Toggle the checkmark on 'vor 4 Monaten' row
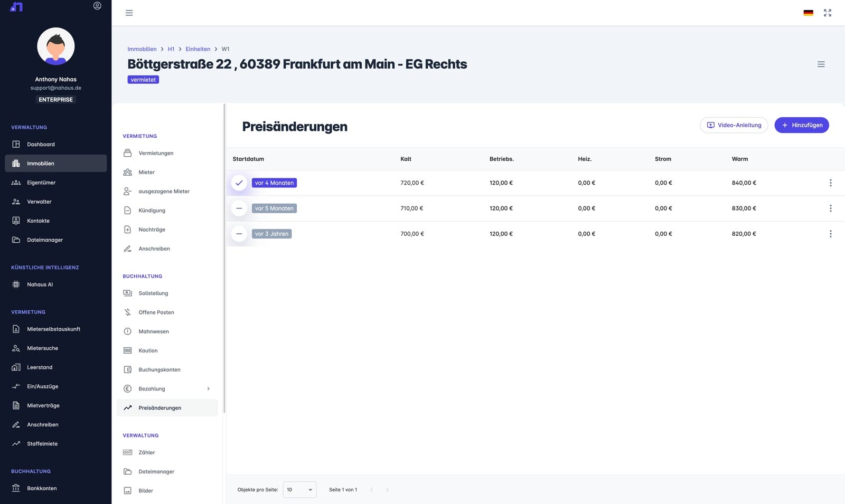The width and height of the screenshot is (845, 504). [239, 183]
